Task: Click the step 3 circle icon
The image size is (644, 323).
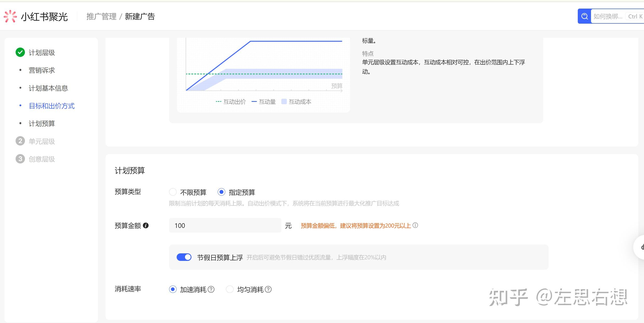Action: (20, 159)
